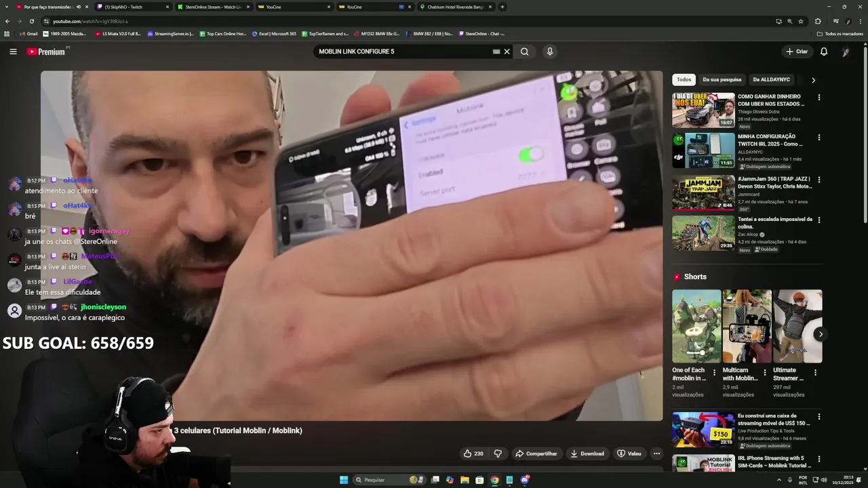Open the YouTube account avatar menu
Viewport: 868px width, 488px height.
[846, 52]
